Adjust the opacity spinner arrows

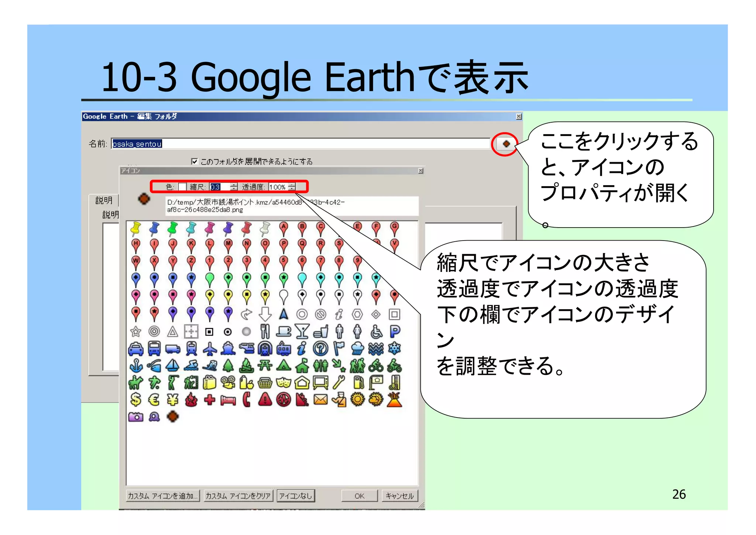click(292, 187)
